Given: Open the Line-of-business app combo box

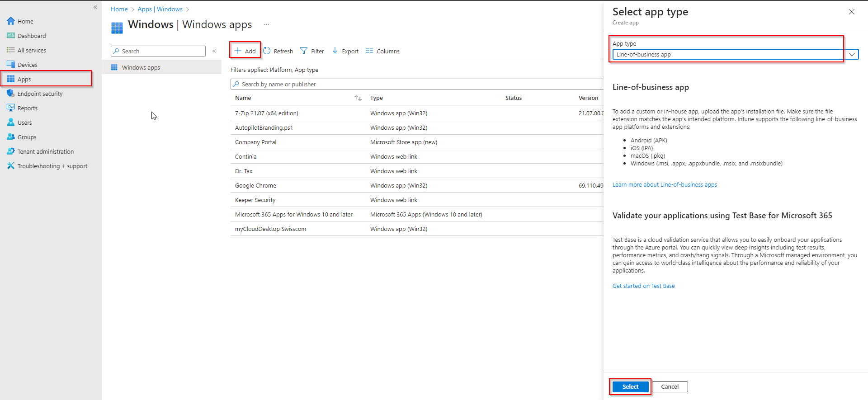Looking at the screenshot, I should (735, 54).
